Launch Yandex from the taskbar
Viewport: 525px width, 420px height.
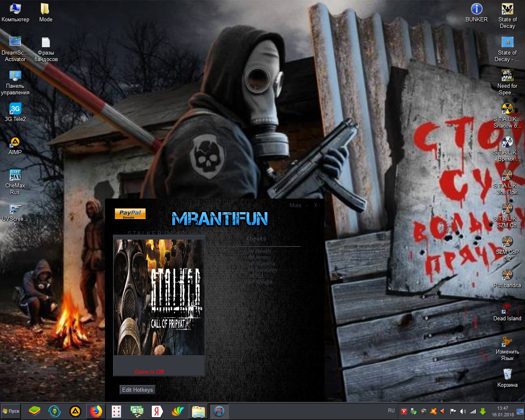[157, 411]
